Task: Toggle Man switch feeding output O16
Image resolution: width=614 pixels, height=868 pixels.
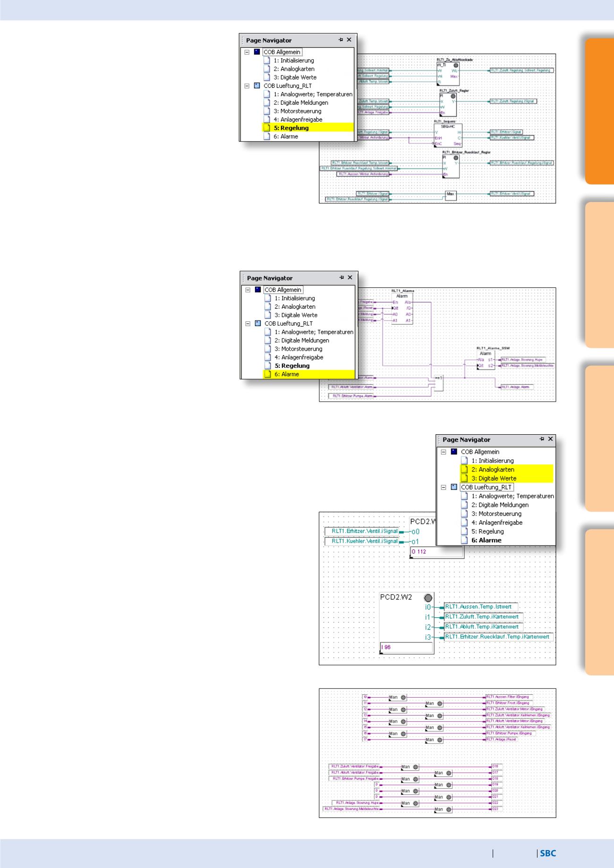Action: (x=410, y=767)
